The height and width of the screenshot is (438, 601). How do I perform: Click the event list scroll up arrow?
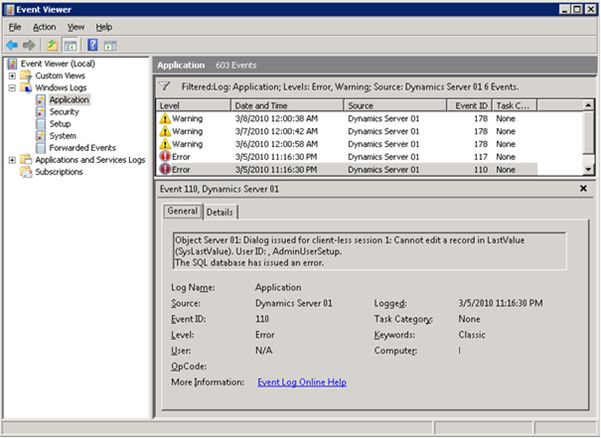588,105
